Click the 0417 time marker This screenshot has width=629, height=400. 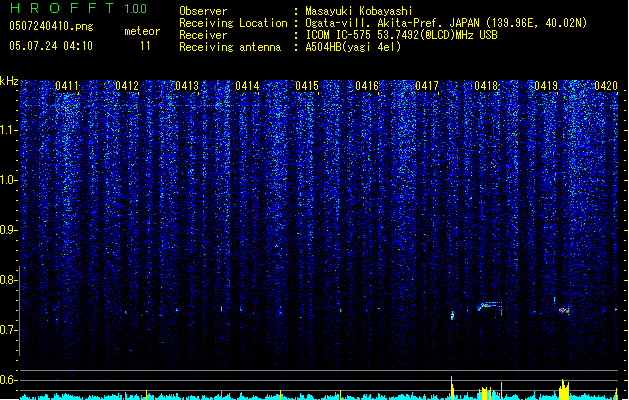click(x=427, y=86)
